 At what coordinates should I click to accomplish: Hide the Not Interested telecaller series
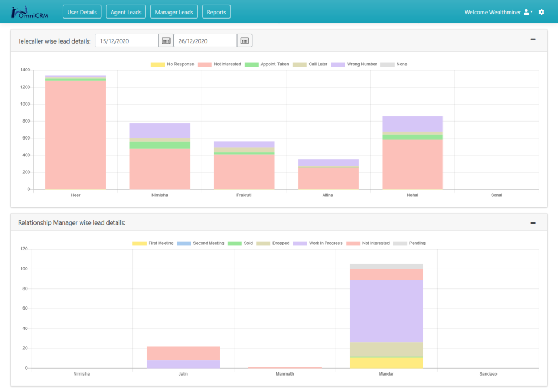[x=220, y=64]
